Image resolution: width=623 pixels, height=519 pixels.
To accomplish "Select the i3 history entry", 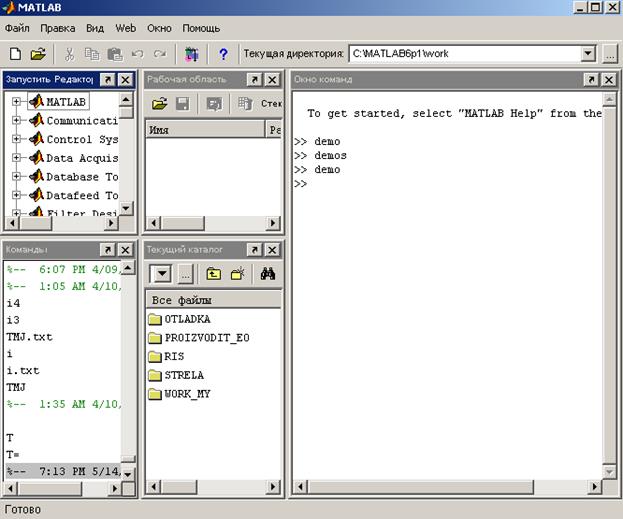I will point(13,320).
